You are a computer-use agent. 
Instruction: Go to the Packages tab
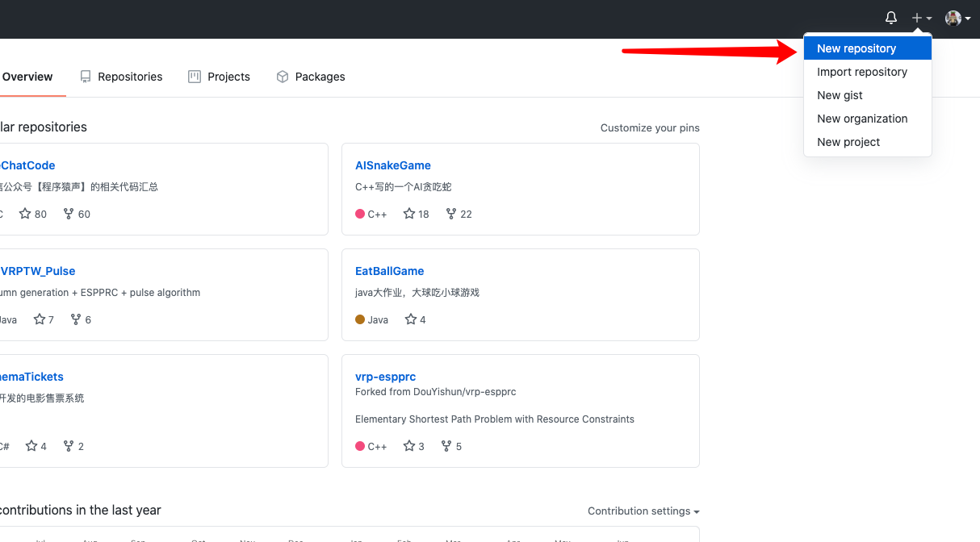coord(311,77)
